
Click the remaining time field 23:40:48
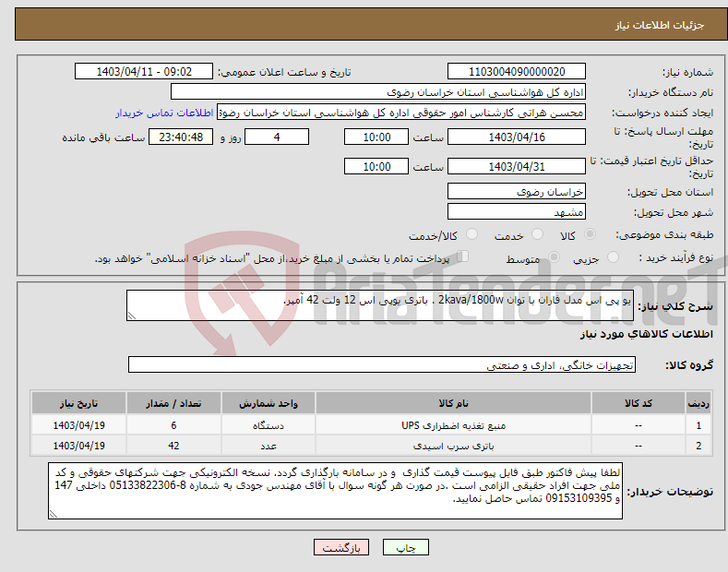tap(181, 137)
